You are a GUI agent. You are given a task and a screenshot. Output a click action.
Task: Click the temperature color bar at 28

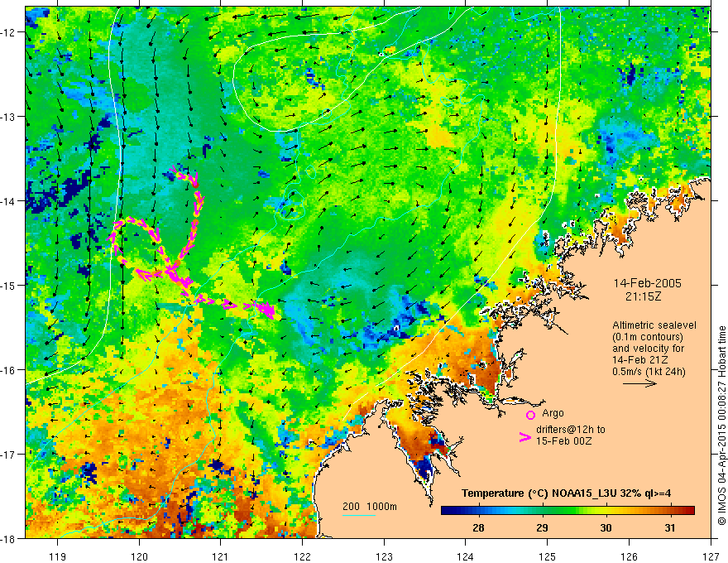click(x=478, y=511)
